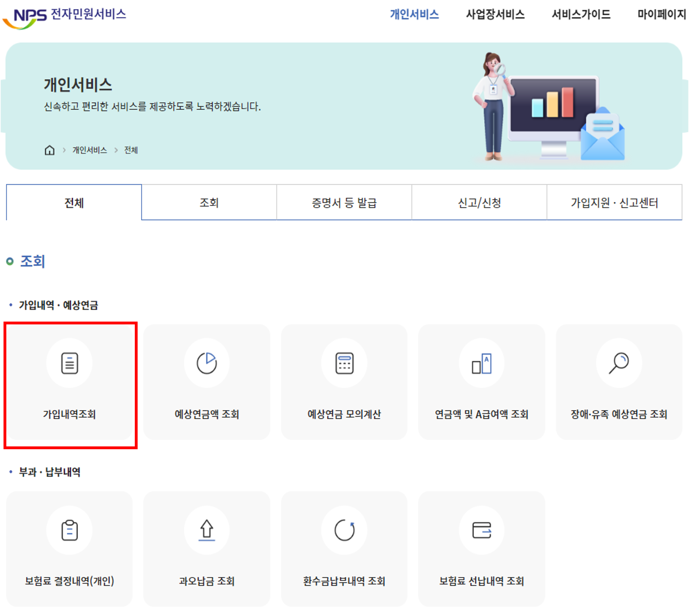Click the 보험료 선납내역 조회 wallet icon
This screenshot has width=689, height=616.
click(x=481, y=530)
